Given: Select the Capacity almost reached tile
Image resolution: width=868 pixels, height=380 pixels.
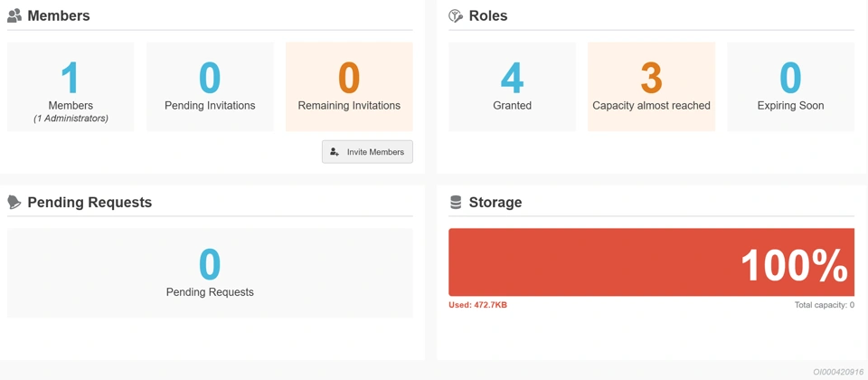Looking at the screenshot, I should coord(651,87).
